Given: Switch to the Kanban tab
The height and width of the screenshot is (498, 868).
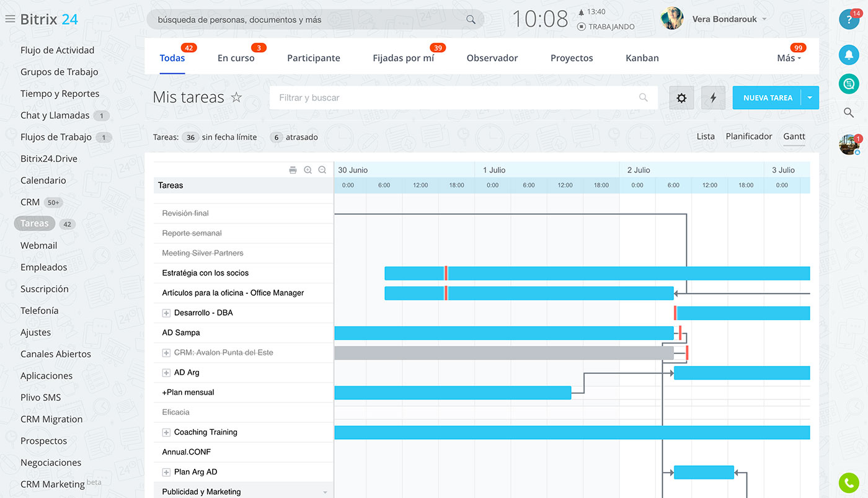Looking at the screenshot, I should 642,58.
